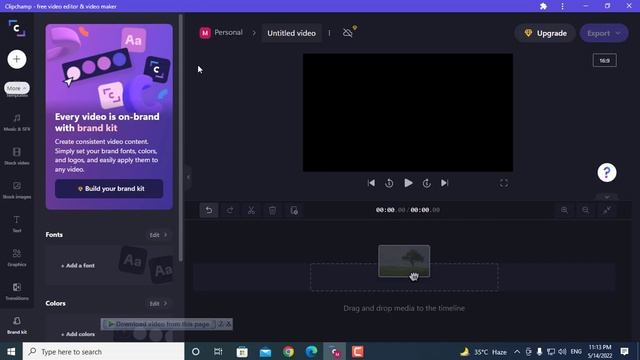Open Google Chrome on taskbar
Screen dimensions: 640x360
tap(289, 351)
